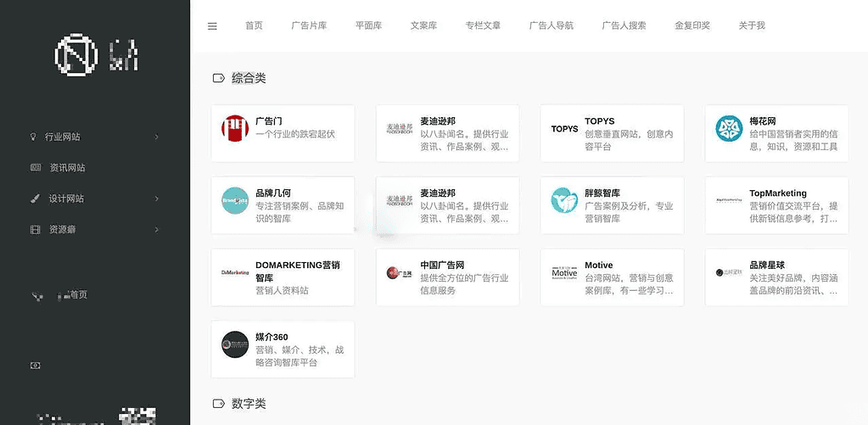Select 资源癖 in sidebar
This screenshot has width=868, height=425.
coord(63,230)
